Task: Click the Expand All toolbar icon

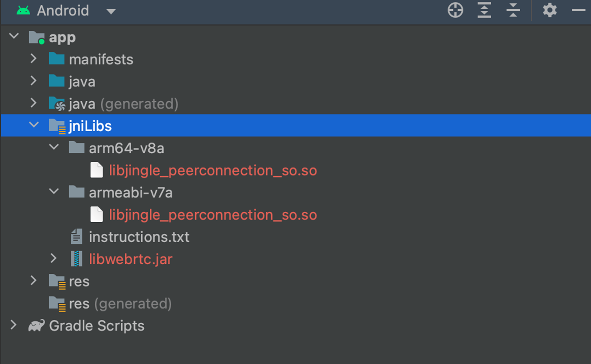Action: pos(484,10)
